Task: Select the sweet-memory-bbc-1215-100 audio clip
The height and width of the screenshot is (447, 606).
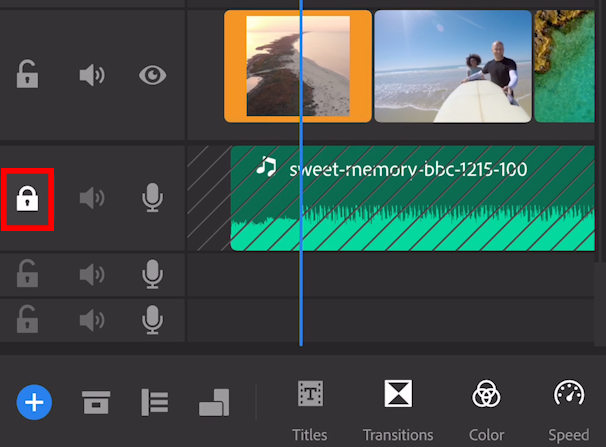Action: coord(412,198)
